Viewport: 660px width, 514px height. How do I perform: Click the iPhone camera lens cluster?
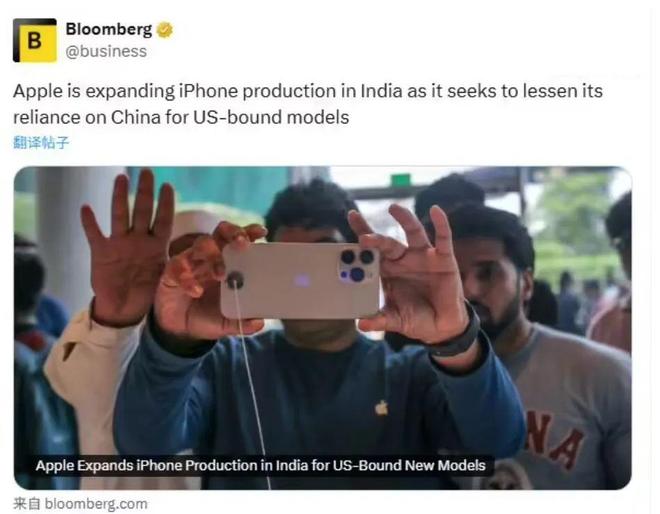pyautogui.click(x=356, y=265)
